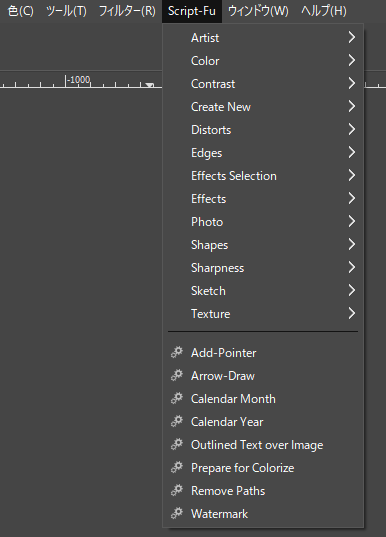This screenshot has height=537, width=386.
Task: Choose Distorts menu entry
Action: click(x=263, y=129)
